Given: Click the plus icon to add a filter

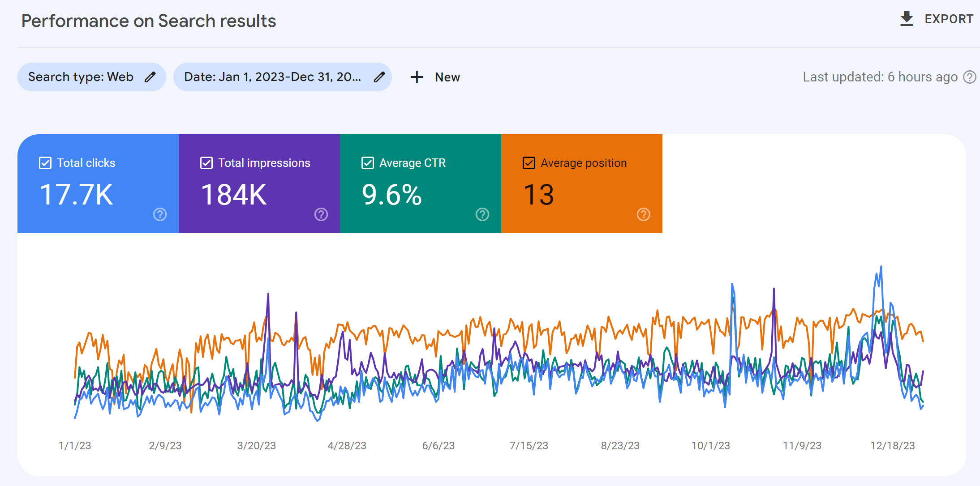Looking at the screenshot, I should pyautogui.click(x=417, y=77).
